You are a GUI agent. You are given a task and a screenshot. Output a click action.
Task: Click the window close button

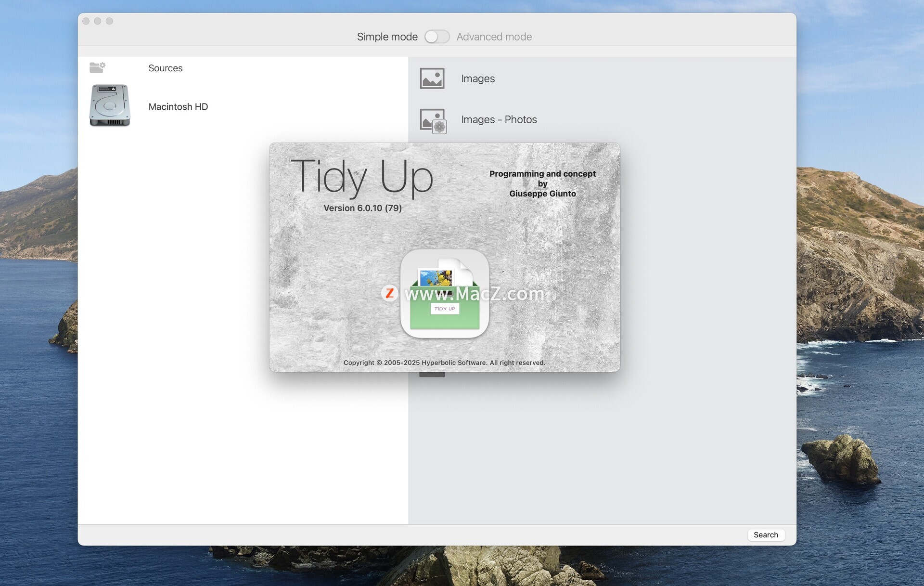(x=86, y=21)
